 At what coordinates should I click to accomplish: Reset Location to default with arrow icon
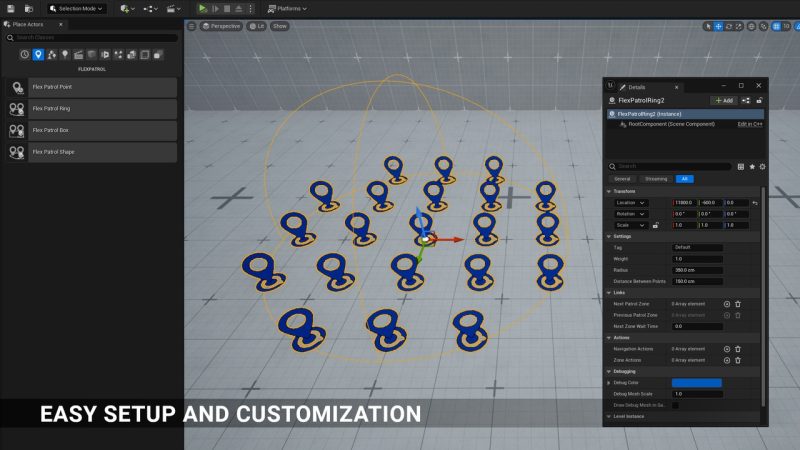[x=755, y=203]
